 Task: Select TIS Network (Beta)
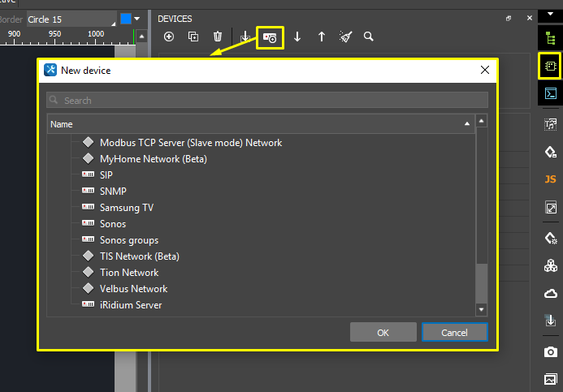[140, 256]
